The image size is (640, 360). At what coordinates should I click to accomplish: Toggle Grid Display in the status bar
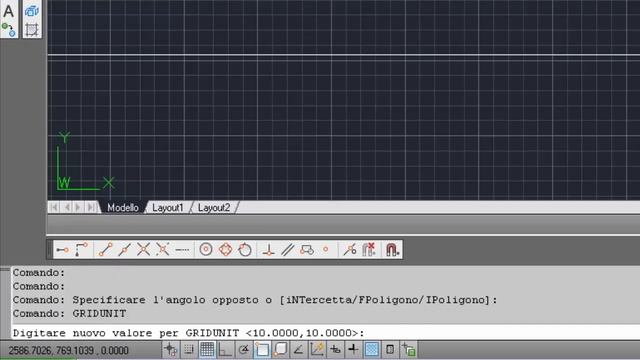[207, 350]
